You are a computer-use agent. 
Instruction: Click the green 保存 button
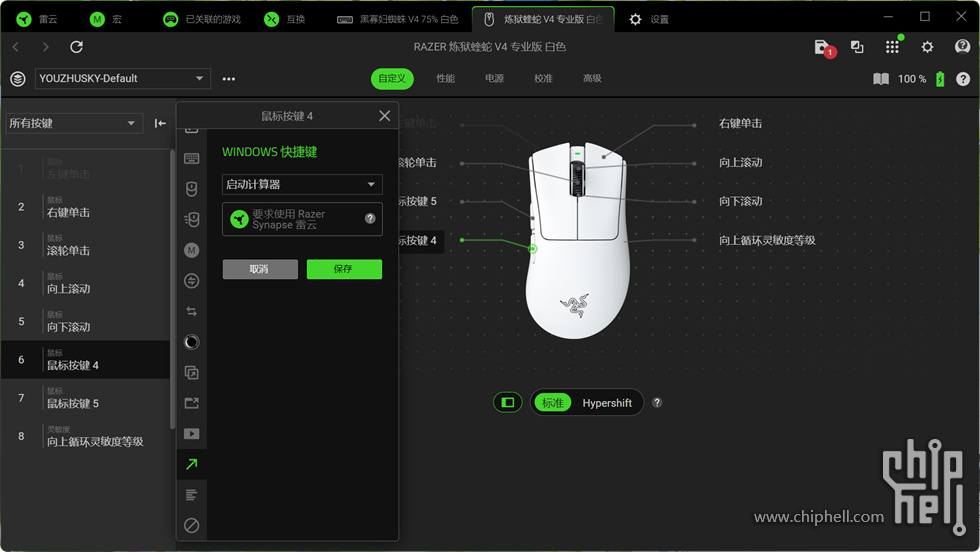344,269
